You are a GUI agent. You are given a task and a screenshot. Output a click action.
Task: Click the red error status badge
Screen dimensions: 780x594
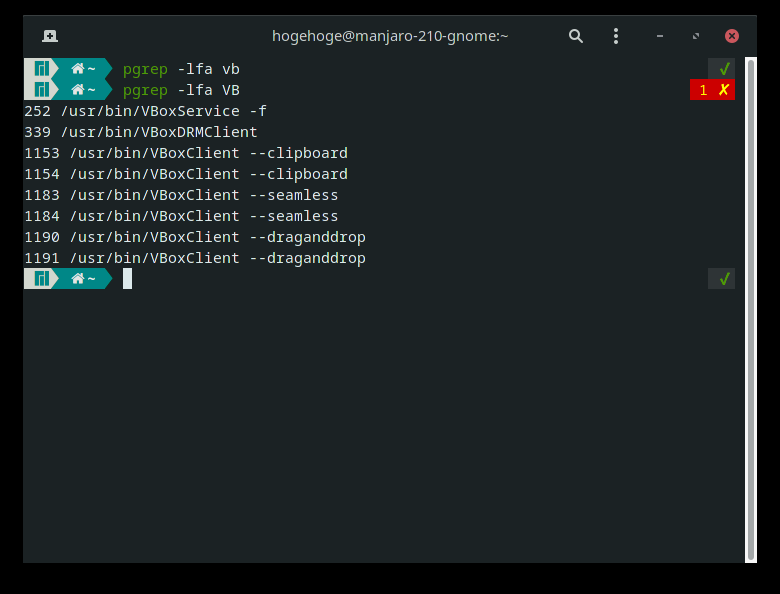(x=712, y=90)
